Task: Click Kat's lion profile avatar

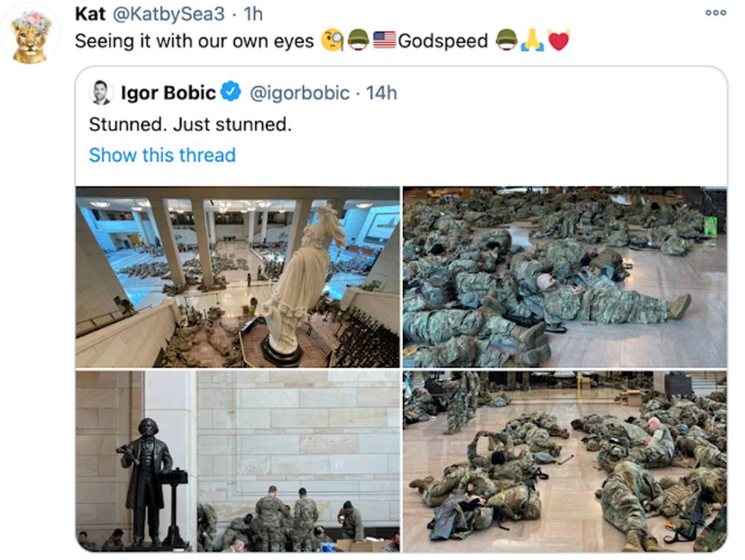Action: pos(31,34)
